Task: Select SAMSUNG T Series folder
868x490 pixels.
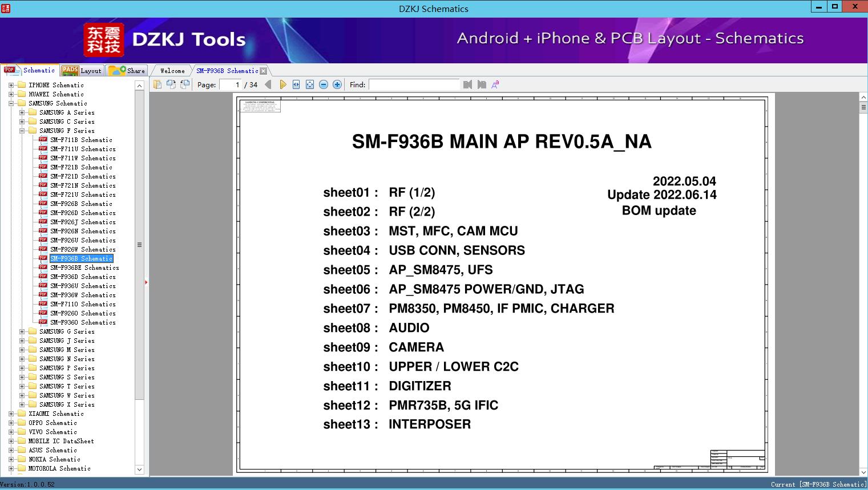Action: point(67,386)
